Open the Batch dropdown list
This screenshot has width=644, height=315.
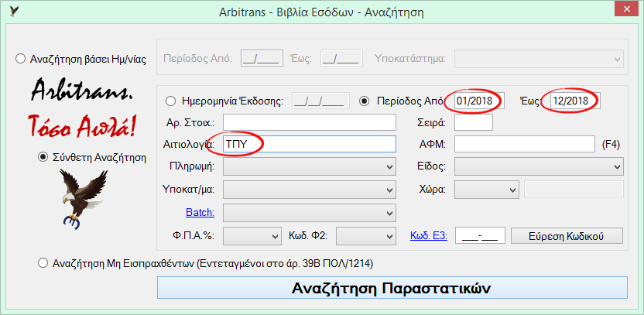tap(310, 212)
